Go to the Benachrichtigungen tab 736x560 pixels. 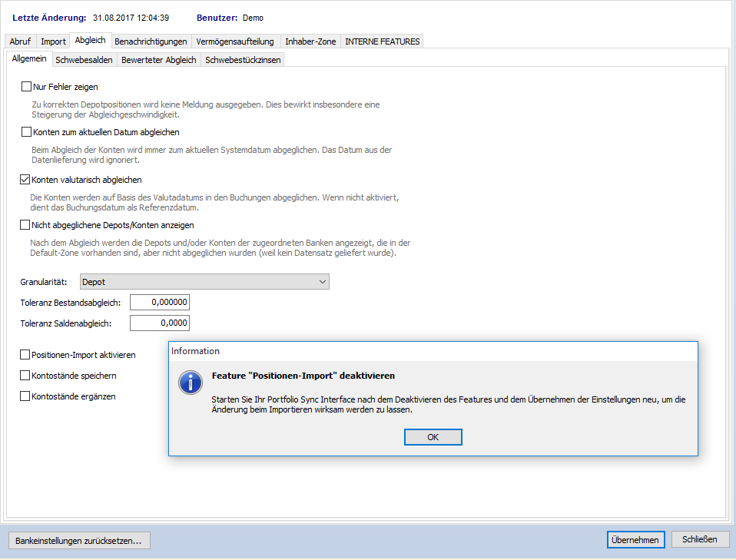151,41
